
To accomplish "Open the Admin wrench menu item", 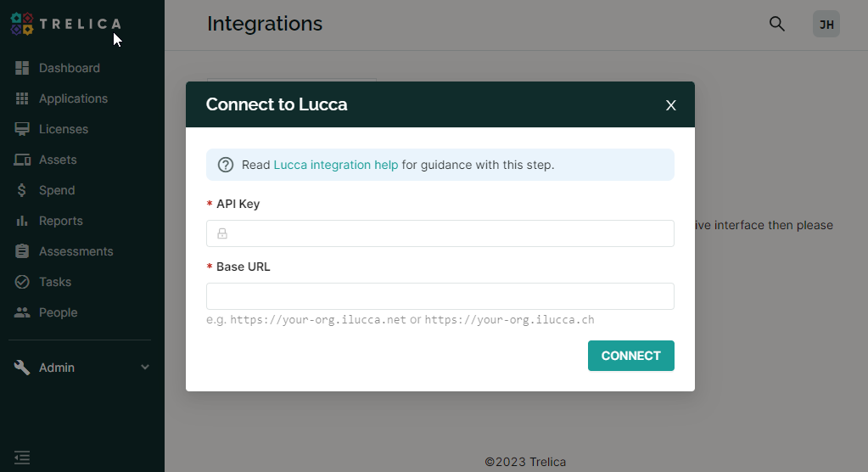I will 57,368.
